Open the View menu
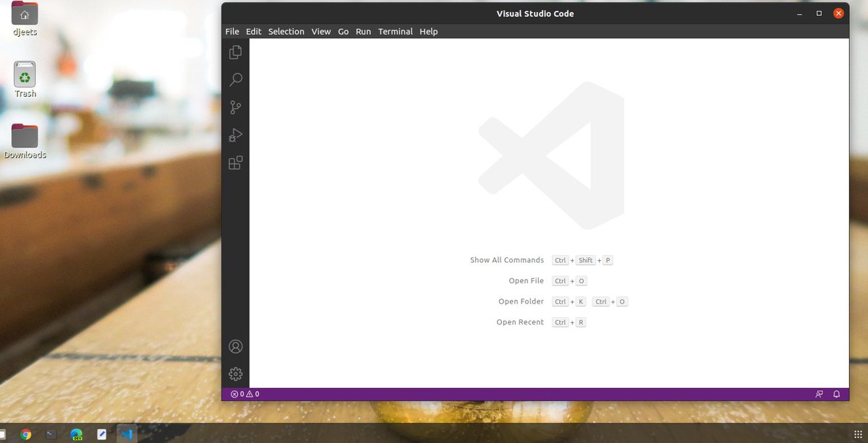Screen dimensions: 868x443 321,32
